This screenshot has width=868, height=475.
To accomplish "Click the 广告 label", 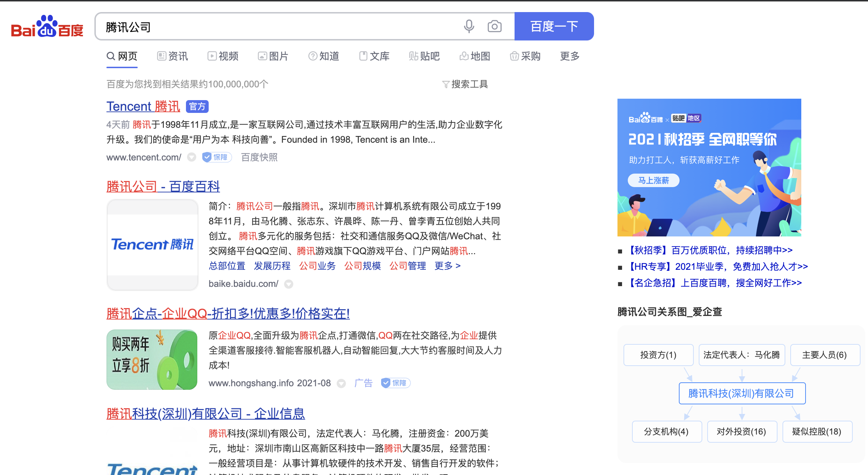I will [x=363, y=383].
